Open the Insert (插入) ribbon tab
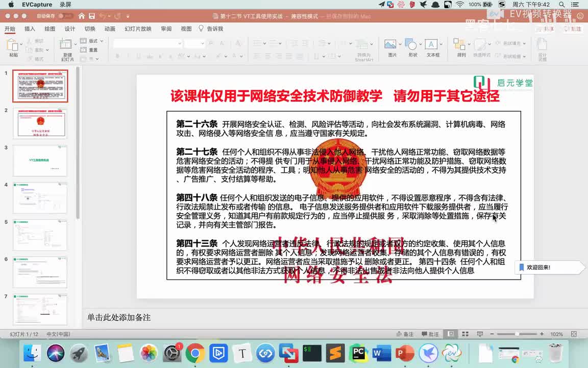 pyautogui.click(x=30, y=29)
